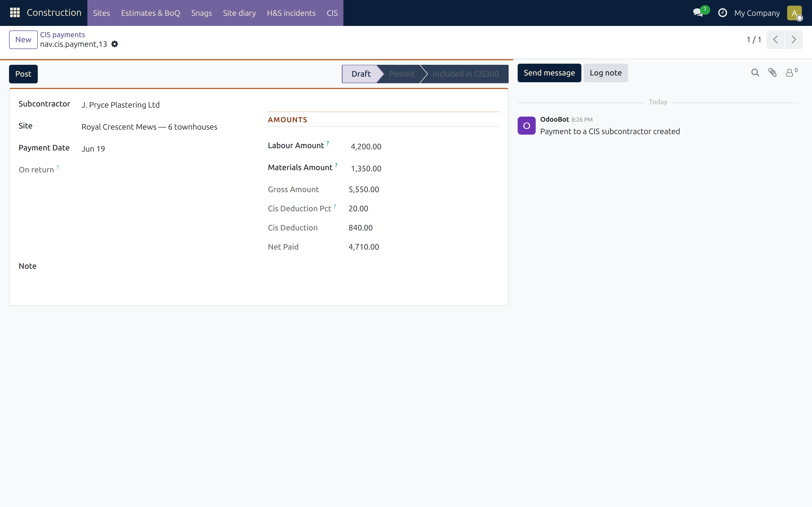Follow the CIS payments breadcrumb link
Image resolution: width=812 pixels, height=507 pixels.
pos(62,35)
